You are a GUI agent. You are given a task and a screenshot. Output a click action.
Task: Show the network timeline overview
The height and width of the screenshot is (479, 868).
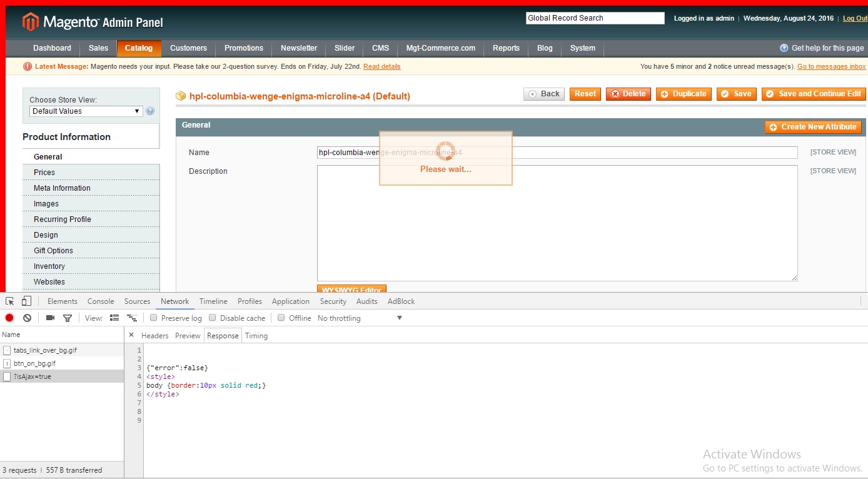pos(132,318)
